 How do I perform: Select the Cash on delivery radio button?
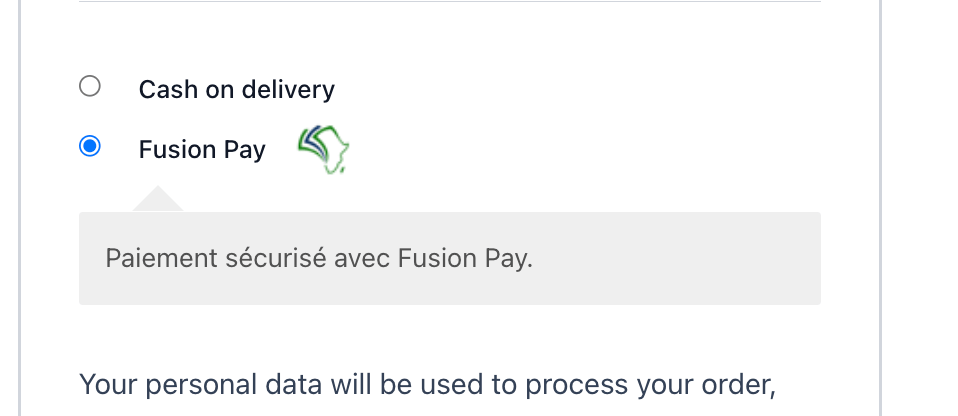coord(90,86)
